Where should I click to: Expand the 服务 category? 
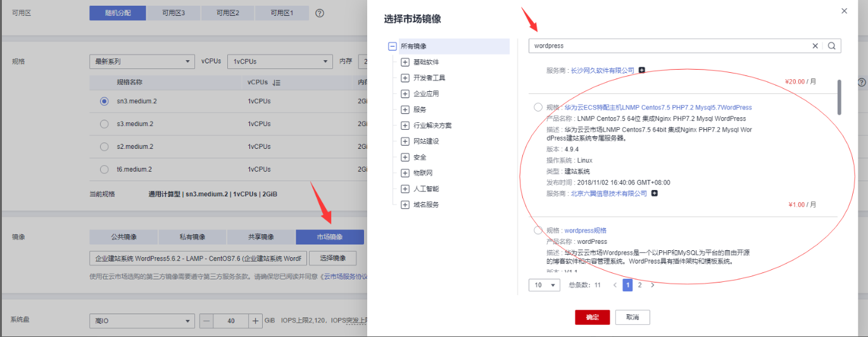pyautogui.click(x=405, y=110)
